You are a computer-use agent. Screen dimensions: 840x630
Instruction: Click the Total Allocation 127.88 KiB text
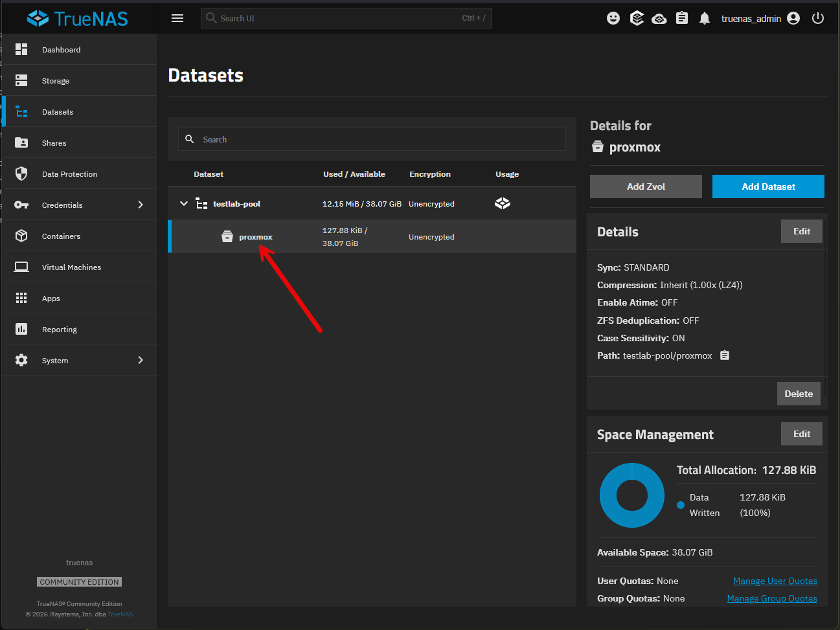coord(747,470)
